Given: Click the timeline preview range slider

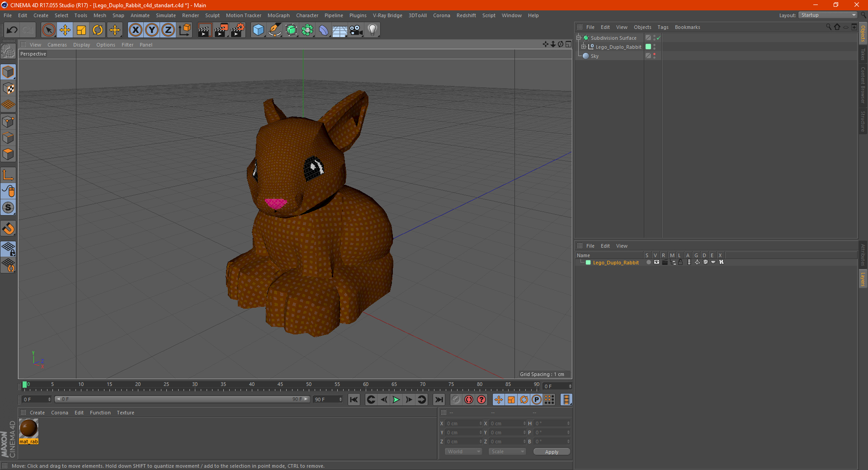Looking at the screenshot, I should point(182,399).
